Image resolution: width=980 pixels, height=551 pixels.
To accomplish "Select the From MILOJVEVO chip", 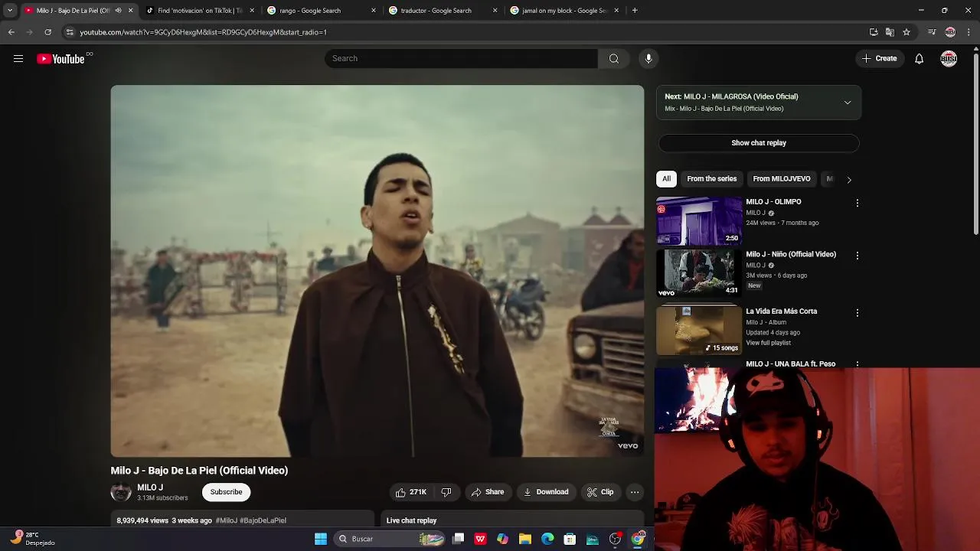I will (781, 179).
